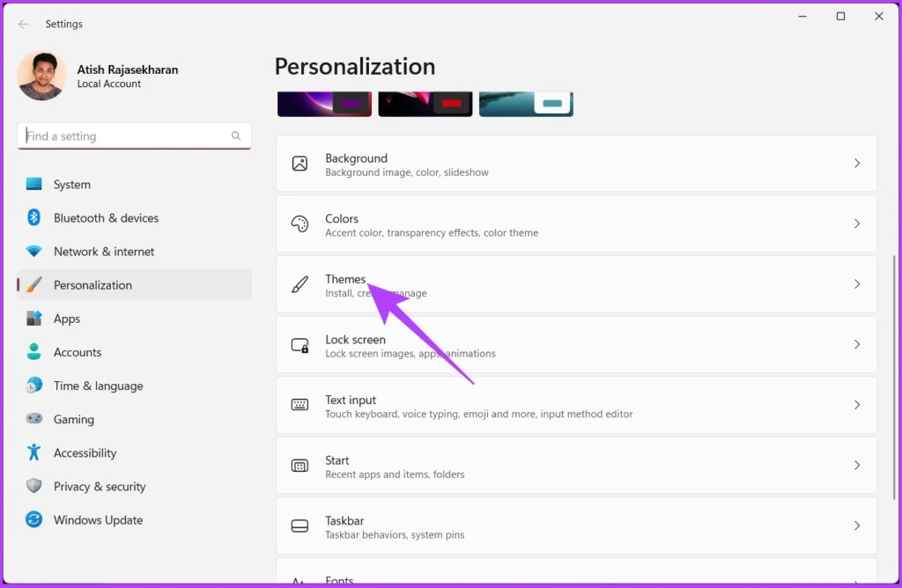Click the Apps icon in sidebar
This screenshot has height=588, width=902.
34,318
